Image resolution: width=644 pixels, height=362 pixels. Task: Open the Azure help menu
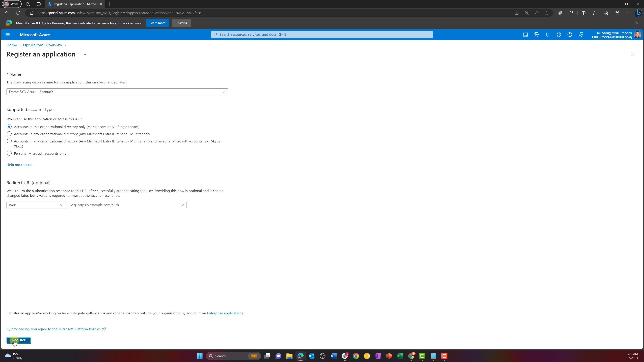click(x=570, y=35)
